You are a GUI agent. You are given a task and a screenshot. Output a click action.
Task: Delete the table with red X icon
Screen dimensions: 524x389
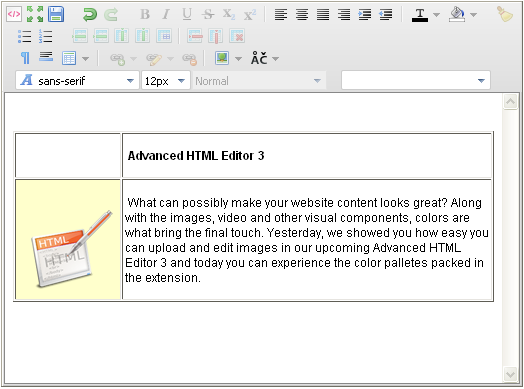[237, 36]
